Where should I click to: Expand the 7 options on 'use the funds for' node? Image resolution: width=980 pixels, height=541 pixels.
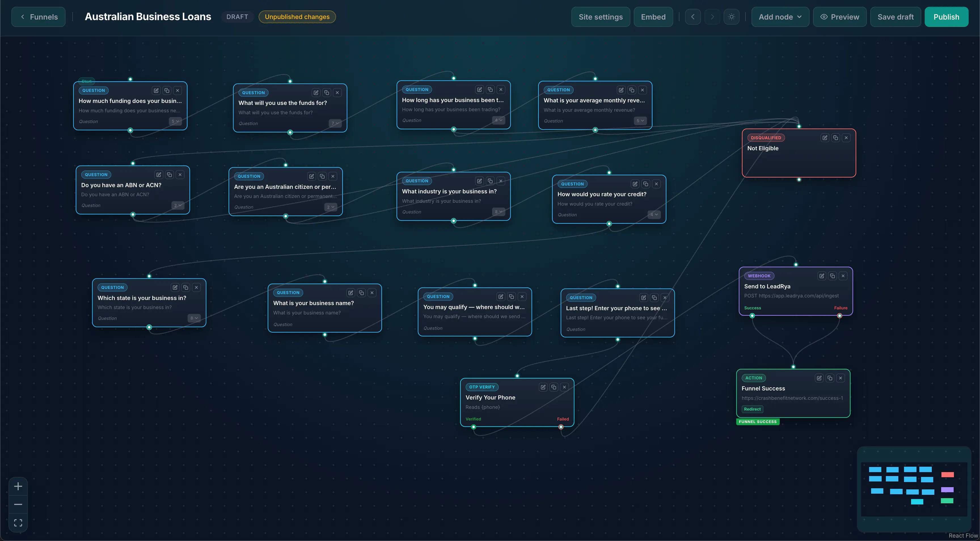[x=335, y=123]
